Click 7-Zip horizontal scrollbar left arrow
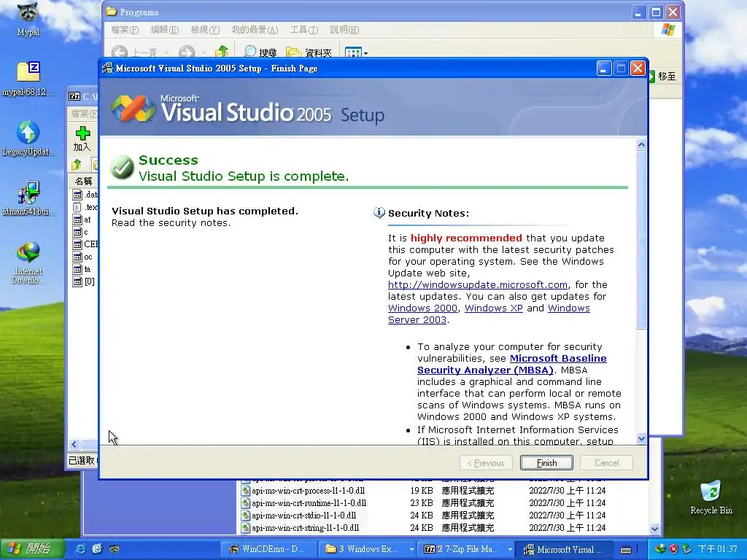 point(74,445)
